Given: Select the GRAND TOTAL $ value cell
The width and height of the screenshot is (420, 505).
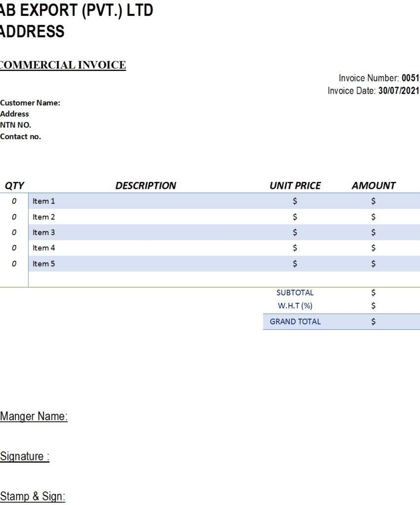Looking at the screenshot, I should coord(373,322).
